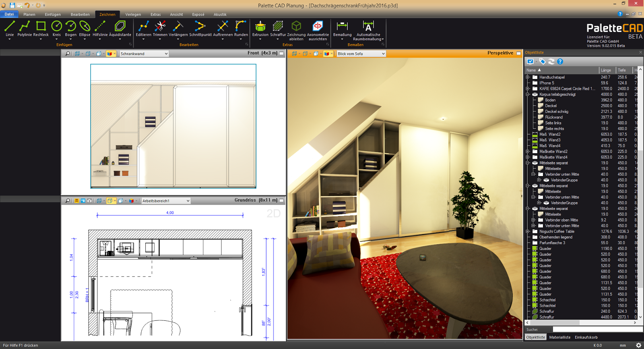Image resolution: width=644 pixels, height=349 pixels.
Task: Open settings gear in status bar
Action: point(638,345)
